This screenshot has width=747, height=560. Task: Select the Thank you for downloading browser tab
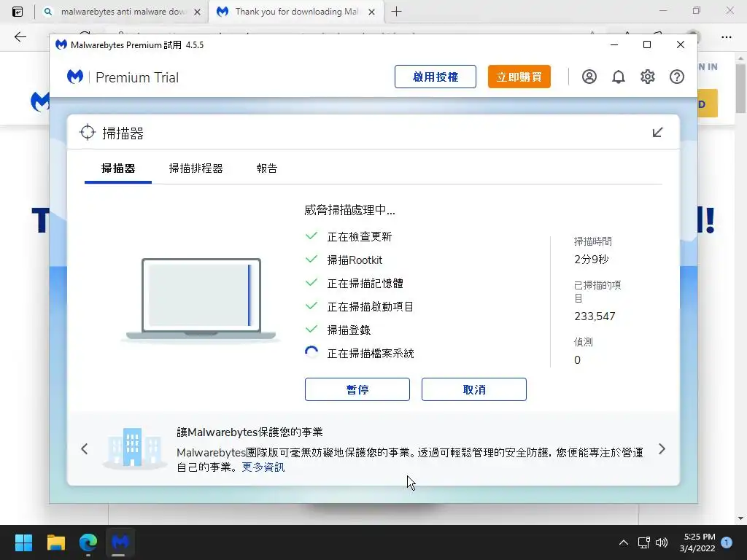point(296,12)
